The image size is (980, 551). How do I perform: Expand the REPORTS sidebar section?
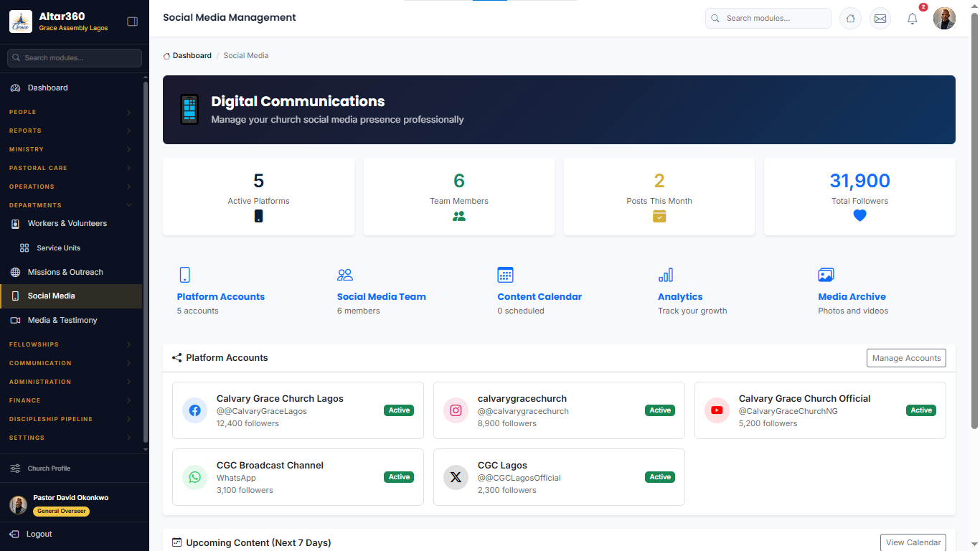71,131
